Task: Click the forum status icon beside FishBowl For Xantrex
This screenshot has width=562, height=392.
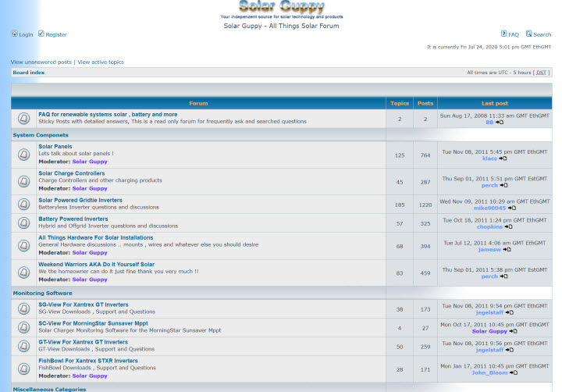Action: point(24,369)
